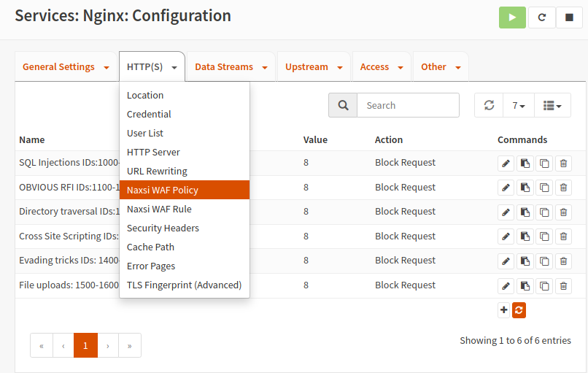
Task: Choose Security Headers in the HTTP(S) menu
Action: click(163, 228)
